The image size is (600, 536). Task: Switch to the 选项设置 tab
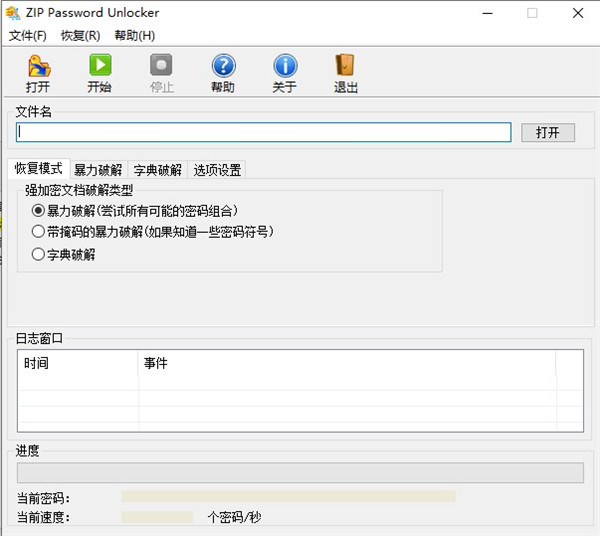[x=217, y=170]
